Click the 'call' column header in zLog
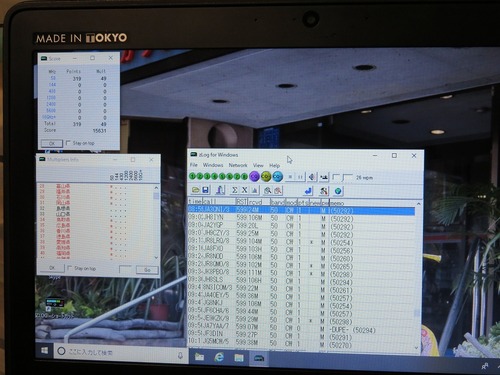Viewport: 500px width, 375px height. coord(219,202)
